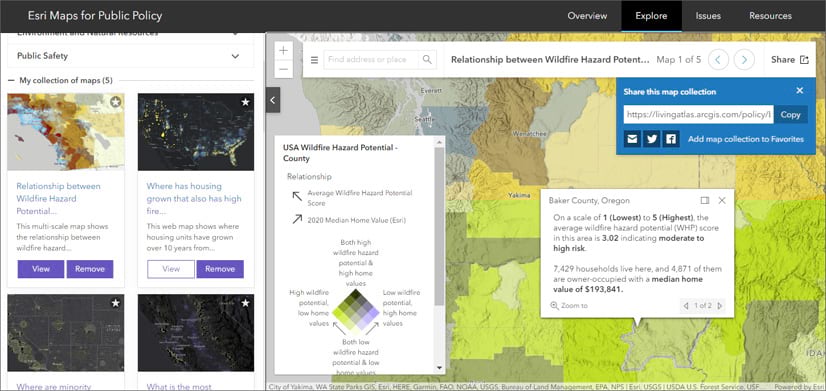Toggle star on 'What is the most' card
826x391 pixels.
(x=245, y=303)
